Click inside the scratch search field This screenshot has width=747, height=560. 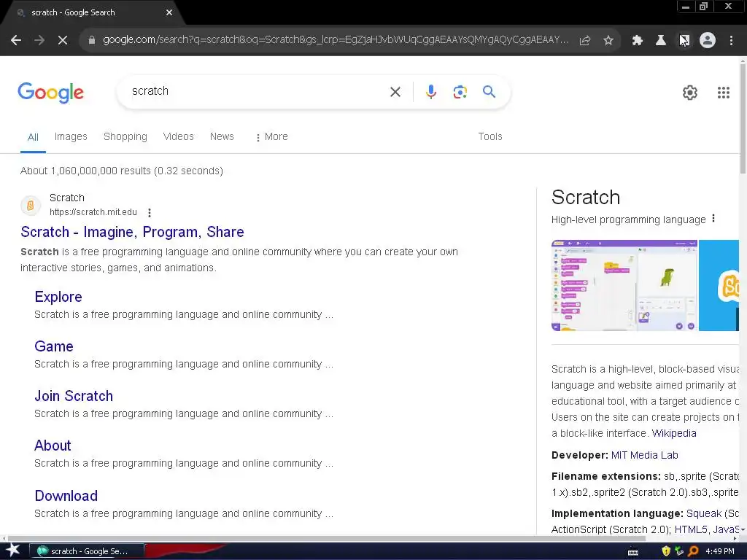tap(258, 91)
